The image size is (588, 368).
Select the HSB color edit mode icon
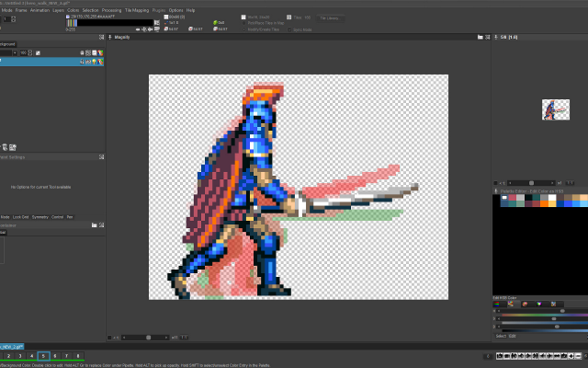tap(511, 304)
